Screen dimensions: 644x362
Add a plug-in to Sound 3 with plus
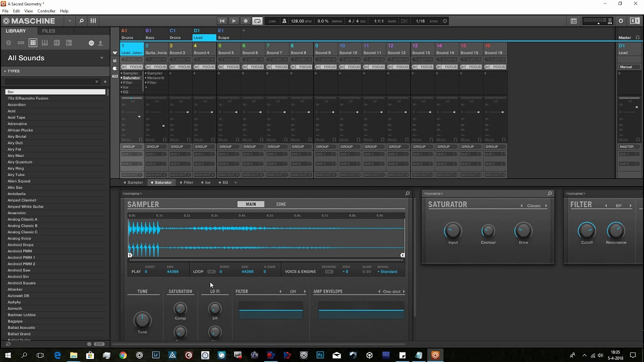pos(170,73)
